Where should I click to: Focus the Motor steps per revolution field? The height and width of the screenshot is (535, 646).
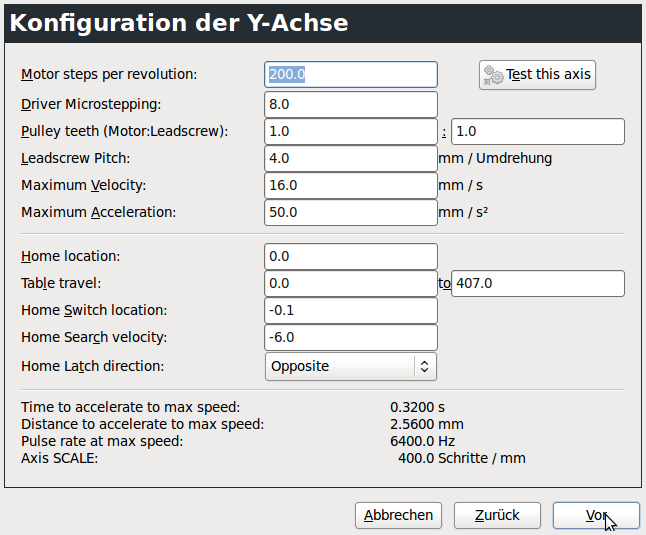[x=351, y=75]
